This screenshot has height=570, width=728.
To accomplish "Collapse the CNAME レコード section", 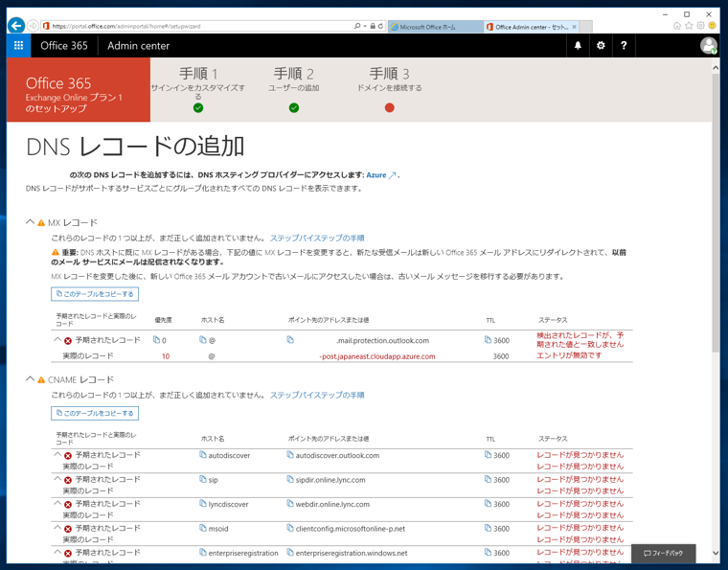I will (x=31, y=378).
